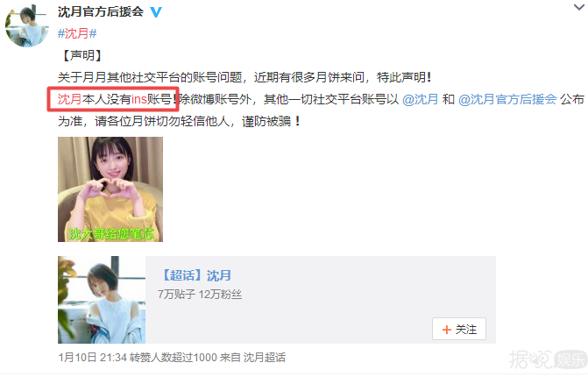Open the 1月10日 21:34 post timestamp
Viewport: 588px width, 377px height.
[92, 357]
